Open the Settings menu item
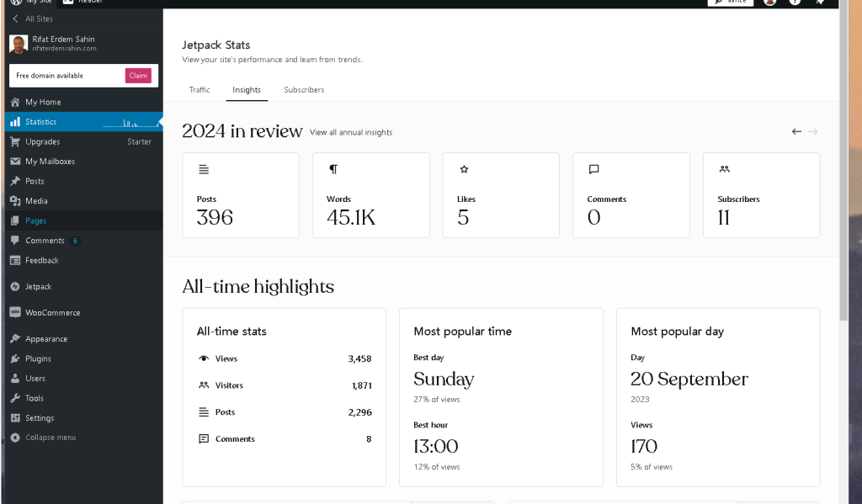 click(x=83, y=418)
